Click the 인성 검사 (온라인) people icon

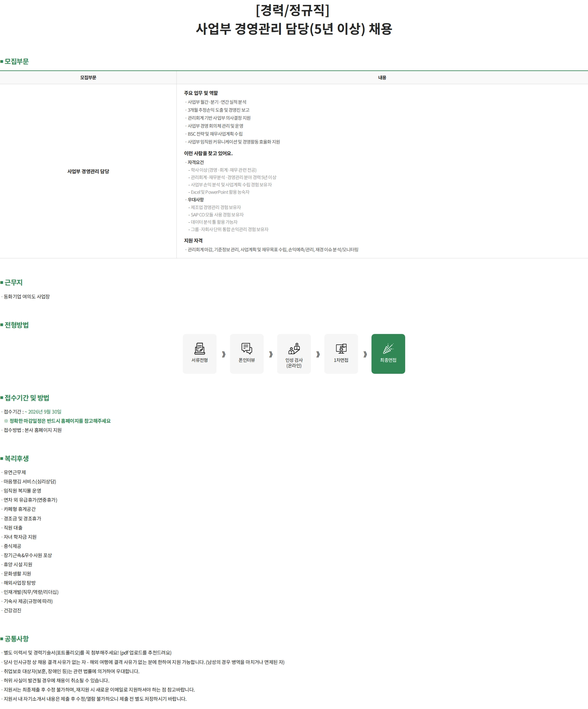[294, 348]
